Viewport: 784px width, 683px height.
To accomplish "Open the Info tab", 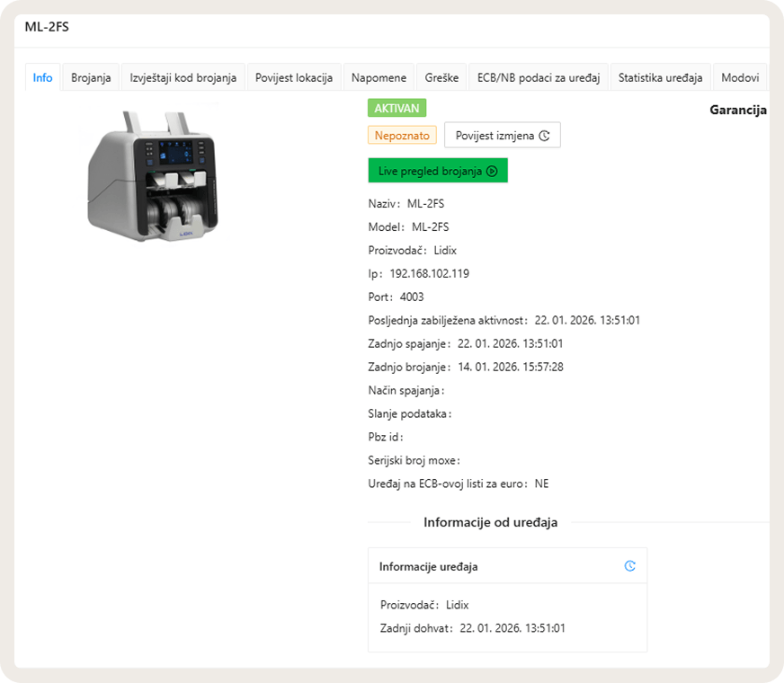I will 42,77.
